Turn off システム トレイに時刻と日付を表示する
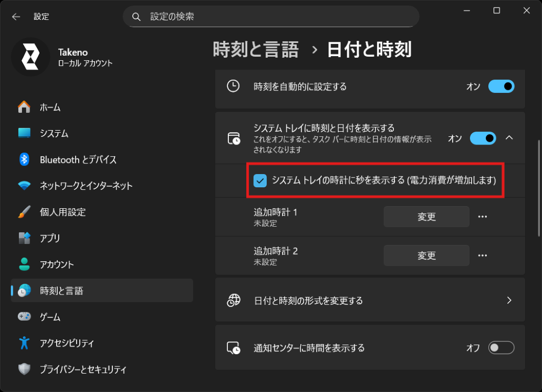 [482, 138]
